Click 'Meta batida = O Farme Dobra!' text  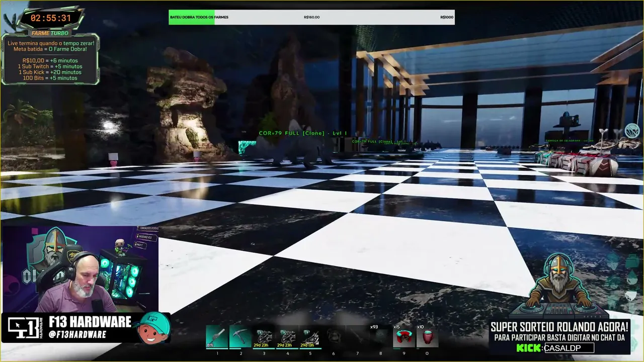click(50, 49)
